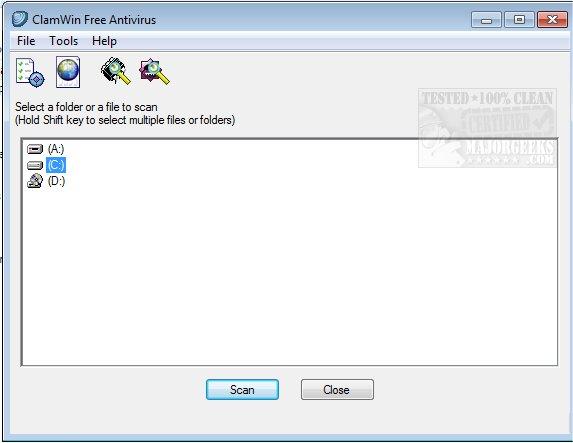This screenshot has width=573, height=443.
Task: Open the File menu
Action: (x=26, y=41)
